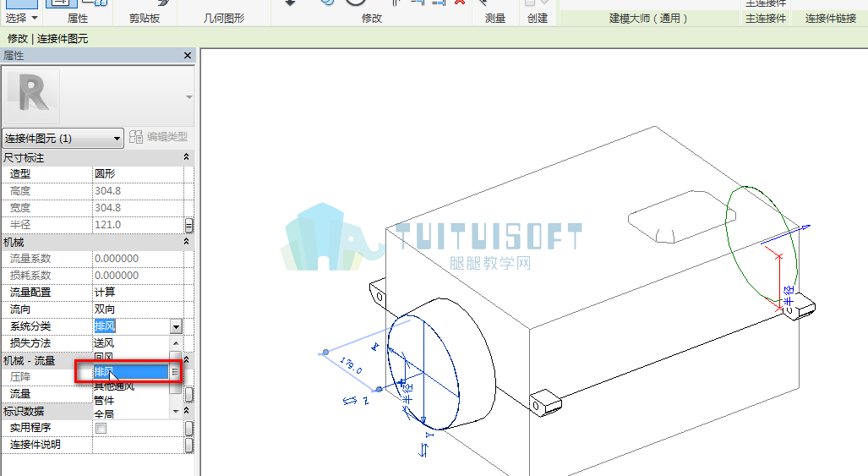868x476 pixels.
Task: Open the type selector dropdown arrow
Action: pos(188,97)
